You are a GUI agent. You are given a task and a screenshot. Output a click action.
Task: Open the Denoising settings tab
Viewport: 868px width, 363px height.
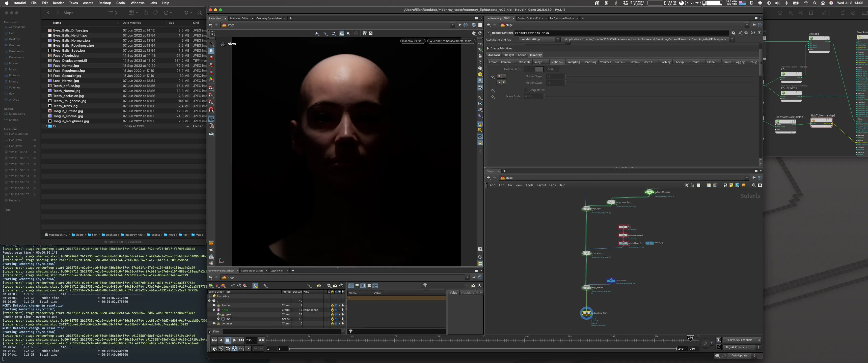point(590,62)
